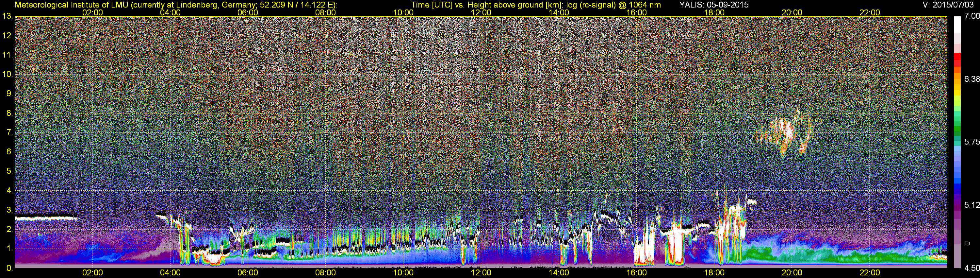Click the "14:00" label on the bottom time axis
The height and width of the screenshot is (278, 980).
[559, 273]
